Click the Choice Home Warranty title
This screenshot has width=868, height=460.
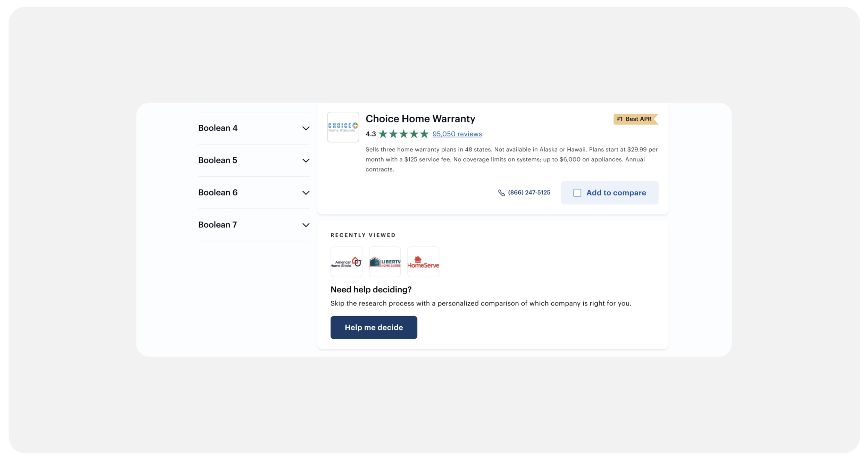(x=420, y=119)
